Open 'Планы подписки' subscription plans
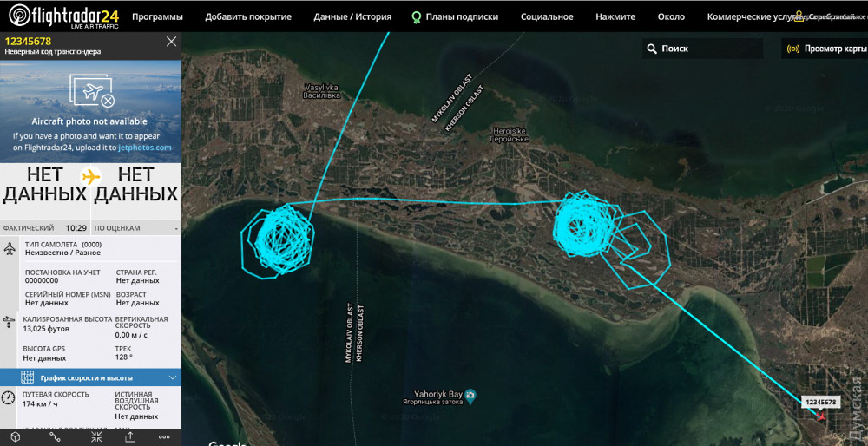This screenshot has width=868, height=446. point(455,16)
